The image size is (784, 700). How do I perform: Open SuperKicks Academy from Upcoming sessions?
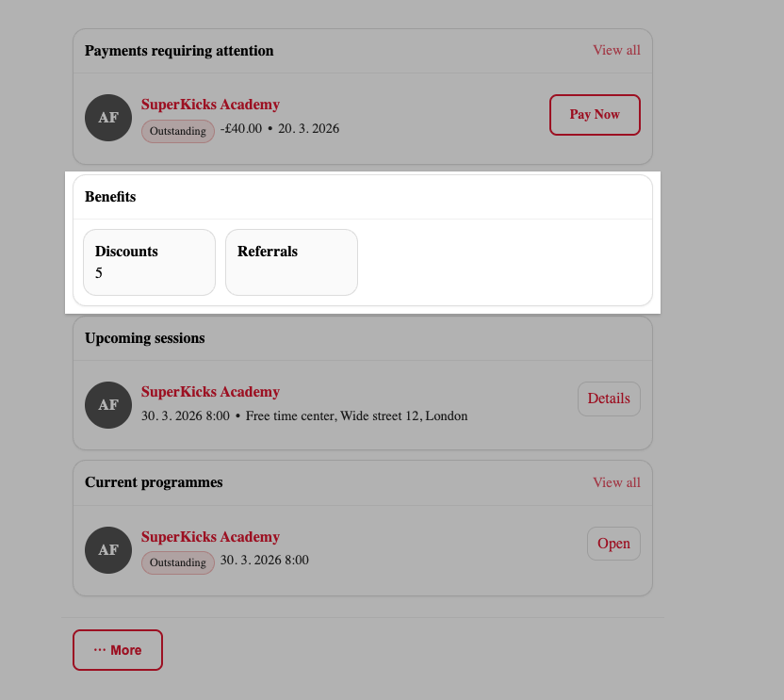[x=210, y=391]
